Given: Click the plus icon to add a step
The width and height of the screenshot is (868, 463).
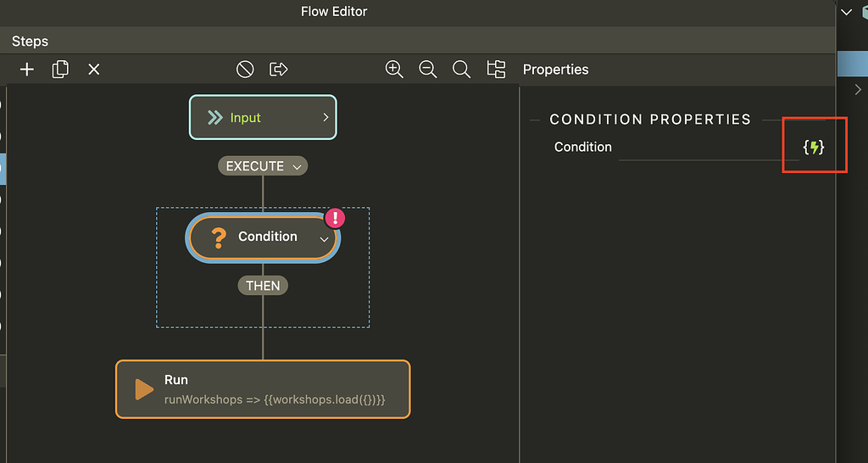Looking at the screenshot, I should coord(27,70).
